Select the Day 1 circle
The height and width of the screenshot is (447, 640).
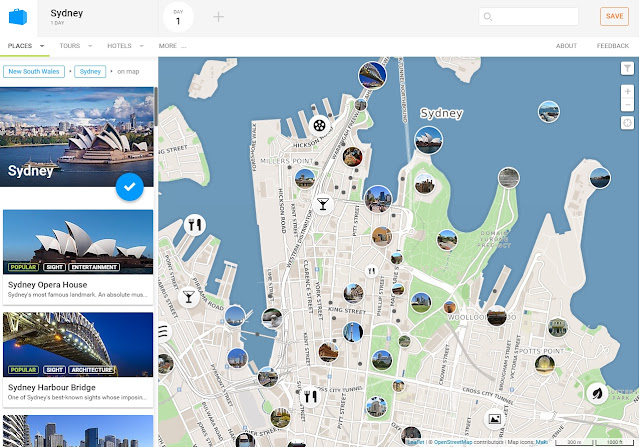(x=178, y=17)
